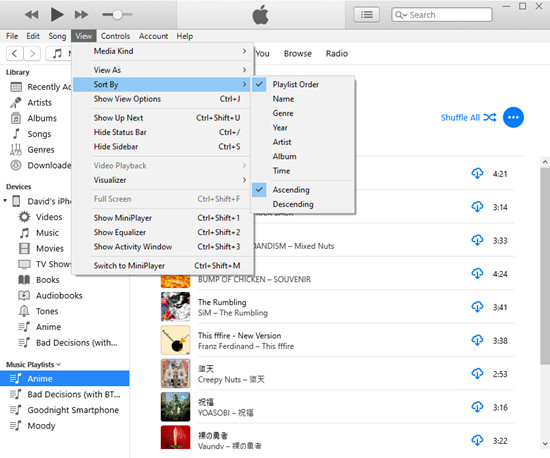Screen dimensions: 550x458
Task: Expand the Visualizer submenu
Action: pos(163,180)
